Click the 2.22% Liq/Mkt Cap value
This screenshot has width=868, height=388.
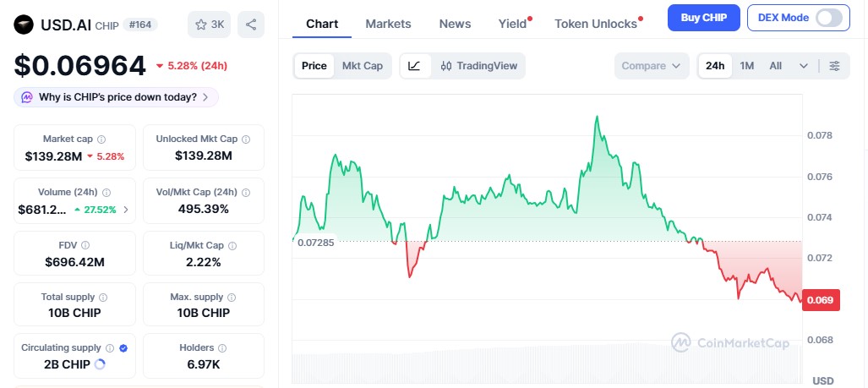pyautogui.click(x=203, y=262)
